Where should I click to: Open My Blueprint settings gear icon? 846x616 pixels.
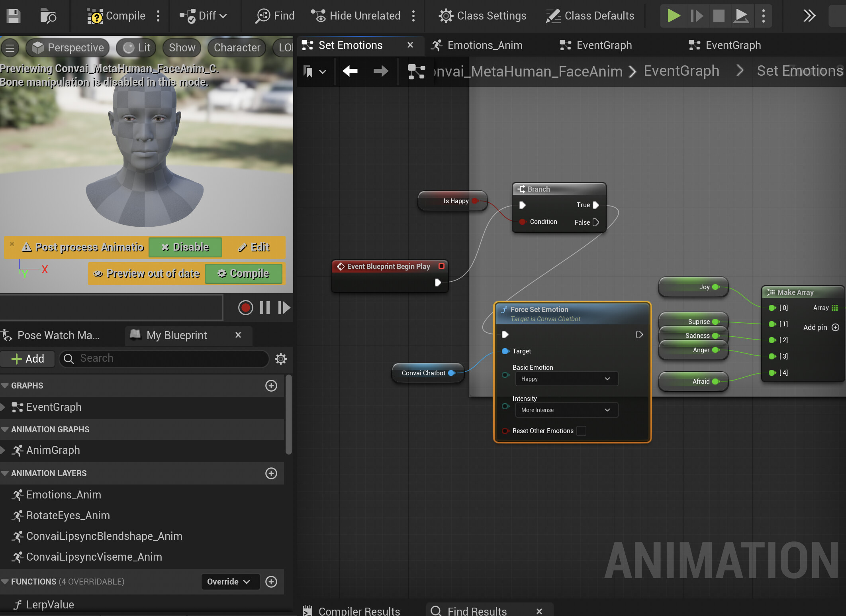click(280, 359)
